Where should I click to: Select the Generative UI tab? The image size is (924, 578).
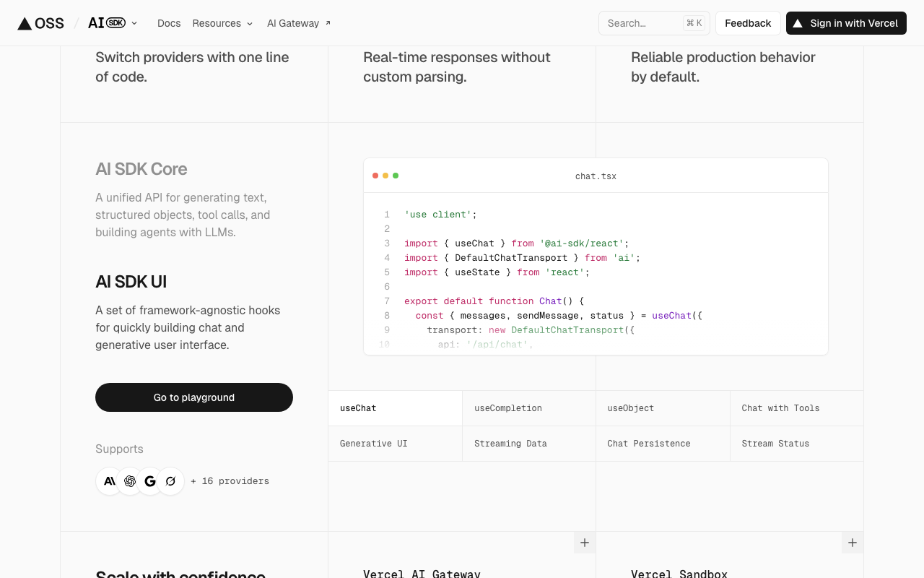coord(395,444)
